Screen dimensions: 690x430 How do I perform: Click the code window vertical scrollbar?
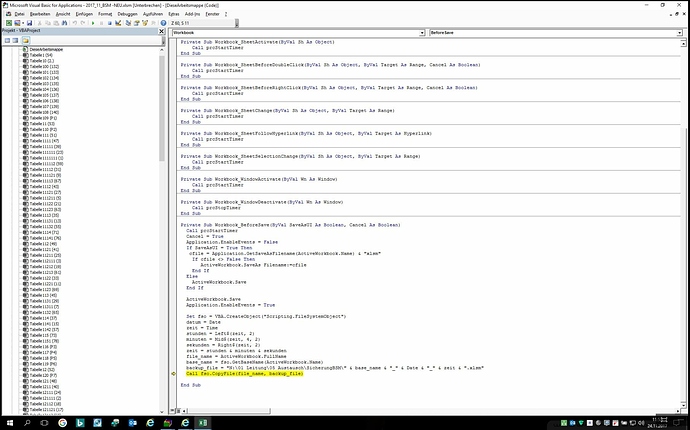coord(683,266)
